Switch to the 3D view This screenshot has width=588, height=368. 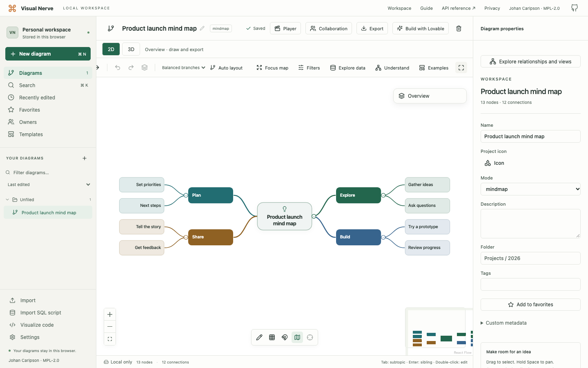pos(131,49)
